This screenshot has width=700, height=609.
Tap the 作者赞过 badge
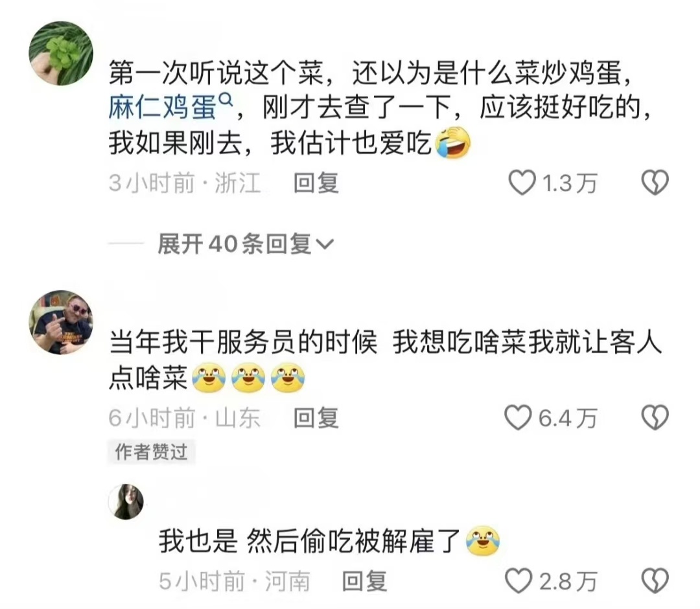click(x=151, y=452)
